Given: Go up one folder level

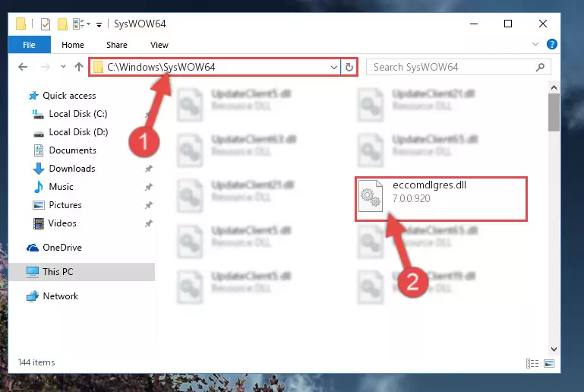Looking at the screenshot, I should coord(78,67).
